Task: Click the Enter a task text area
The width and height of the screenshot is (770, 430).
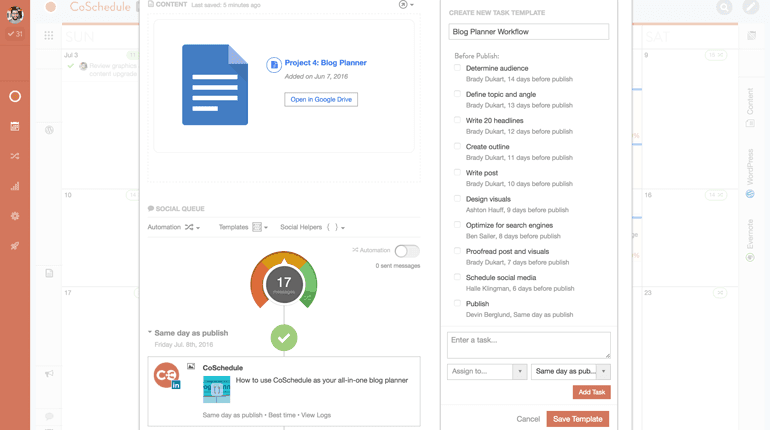Action: pos(529,345)
